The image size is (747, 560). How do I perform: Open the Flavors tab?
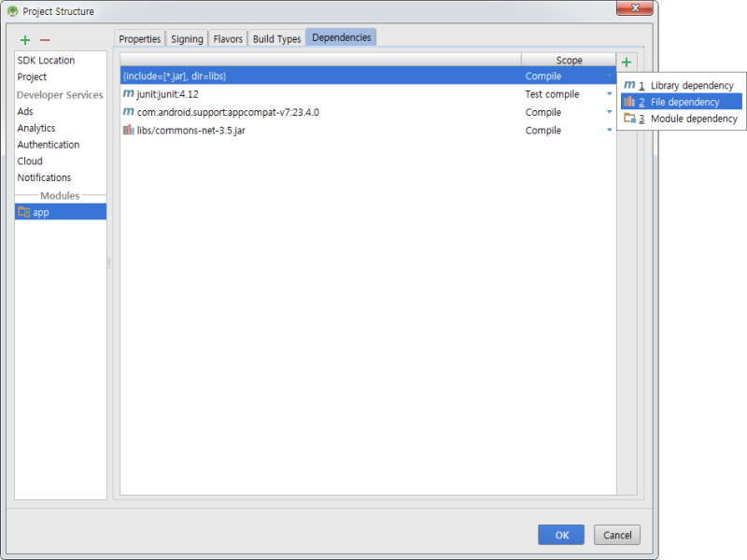click(228, 38)
